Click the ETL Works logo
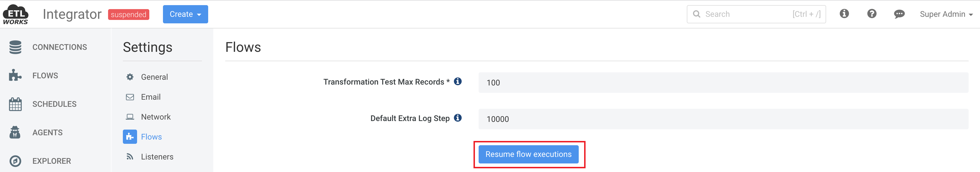 coord(16,15)
